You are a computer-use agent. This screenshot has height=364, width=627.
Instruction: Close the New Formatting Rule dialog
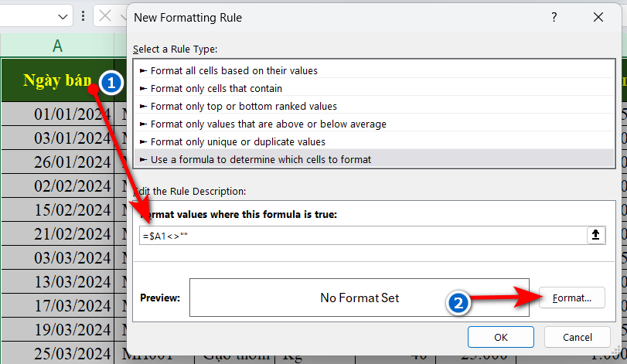[597, 16]
